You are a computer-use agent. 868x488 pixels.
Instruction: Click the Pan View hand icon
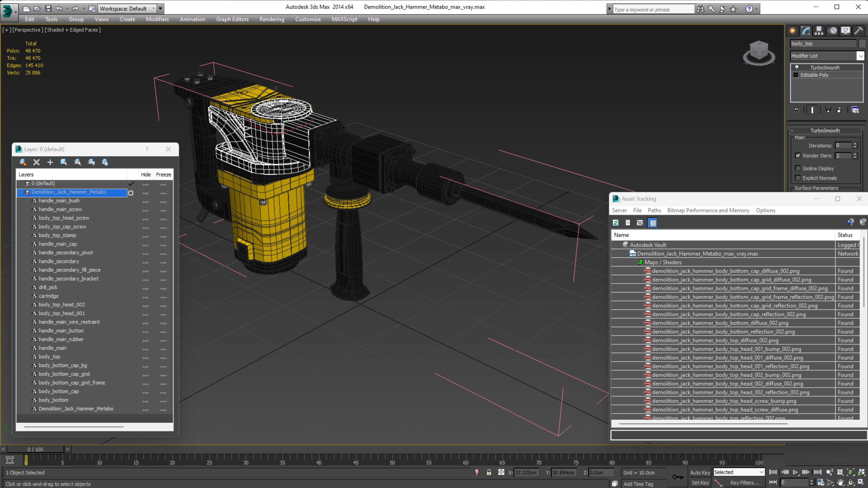point(840,482)
